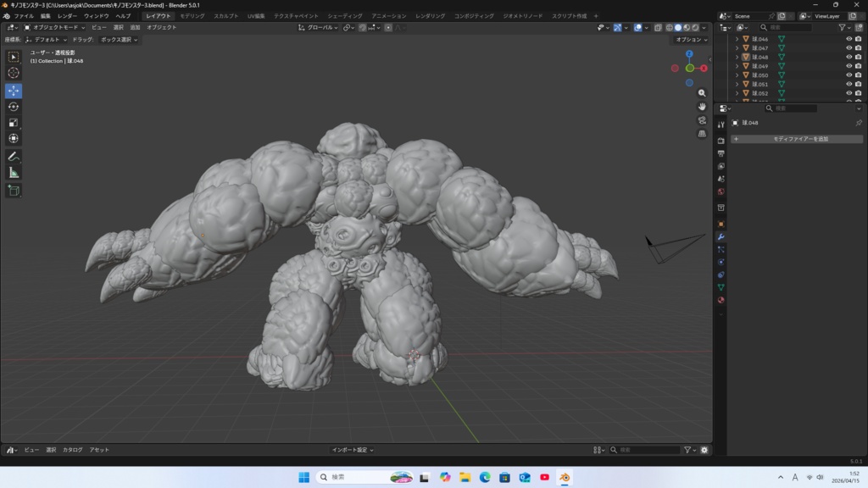868x488 pixels.
Task: Click the 3D Cursor tool
Action: 14,74
